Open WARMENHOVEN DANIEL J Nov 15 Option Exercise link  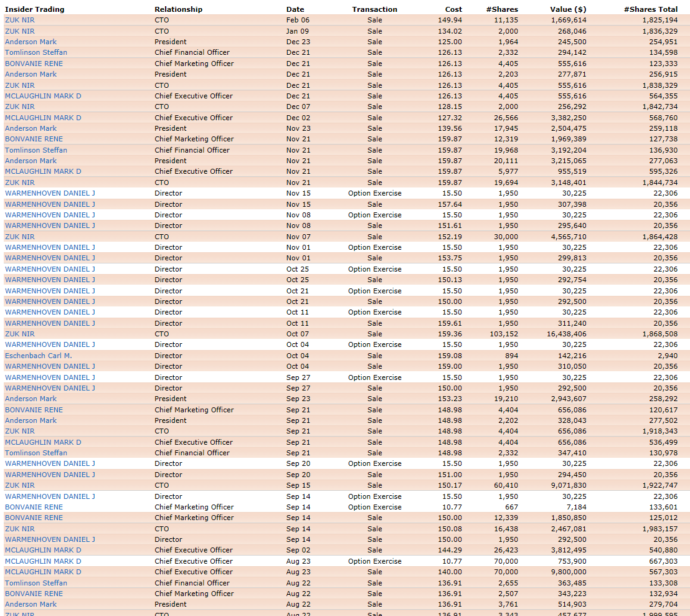[x=50, y=193]
